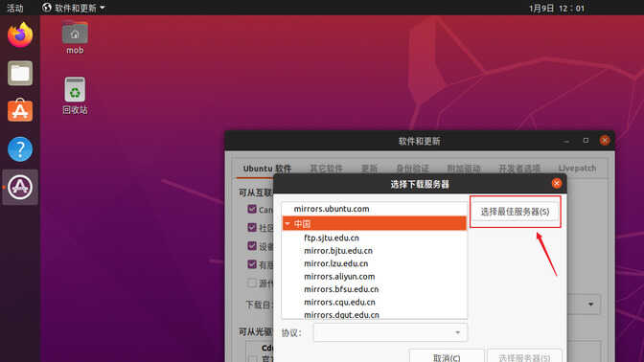Switch to the 身份验证 tab
Screen dimensions: 644x362
(412, 169)
